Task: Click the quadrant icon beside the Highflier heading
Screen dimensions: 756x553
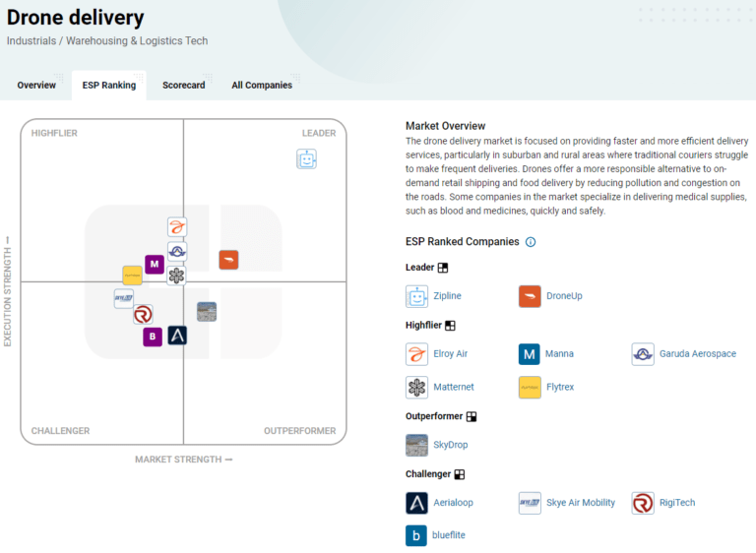Action: pos(450,326)
